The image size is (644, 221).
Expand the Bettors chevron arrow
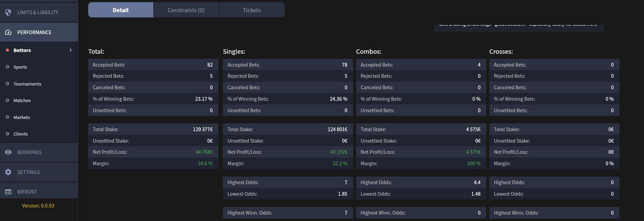click(x=71, y=50)
